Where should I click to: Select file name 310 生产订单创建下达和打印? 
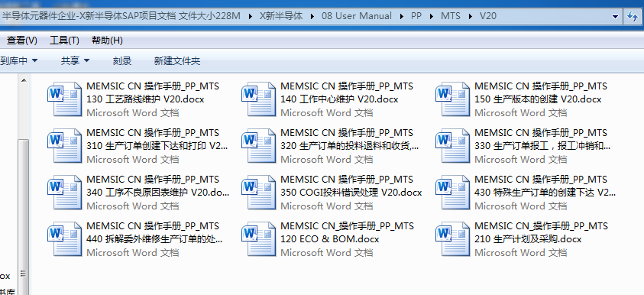click(x=157, y=139)
